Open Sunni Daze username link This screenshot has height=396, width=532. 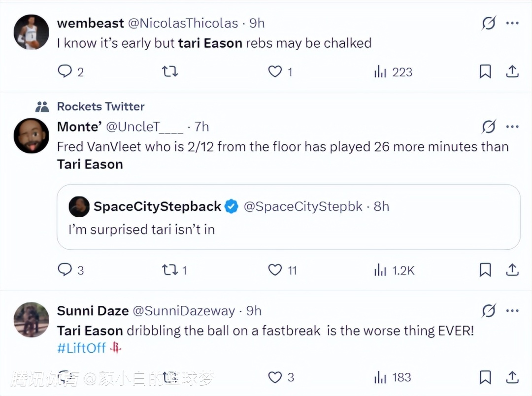coord(93,311)
